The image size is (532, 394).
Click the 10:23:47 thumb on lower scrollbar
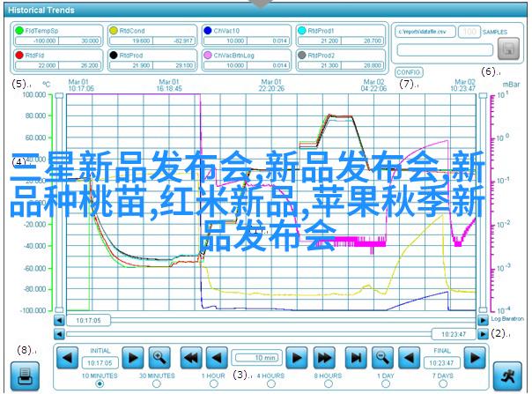(454, 334)
